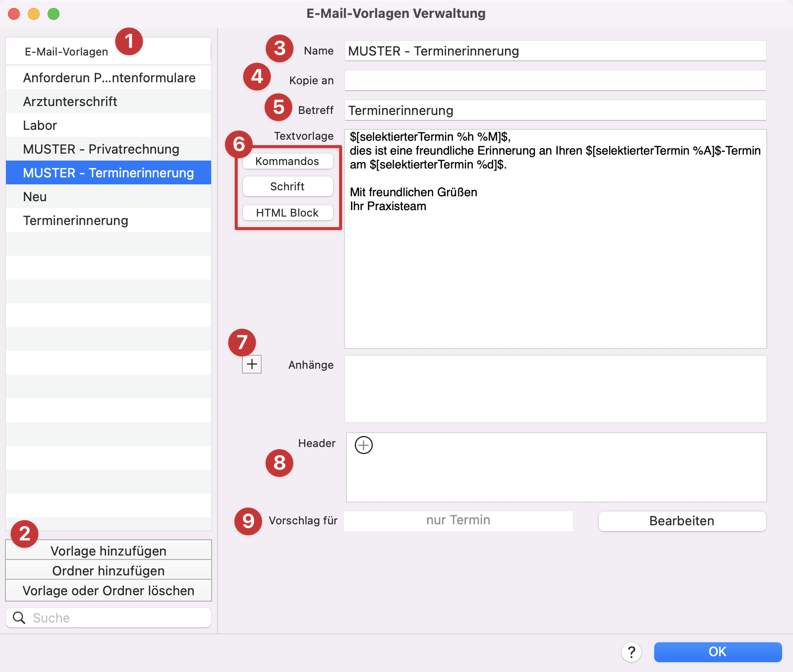This screenshot has height=672, width=793.
Task: Click the search magnifier icon
Action: [x=19, y=617]
